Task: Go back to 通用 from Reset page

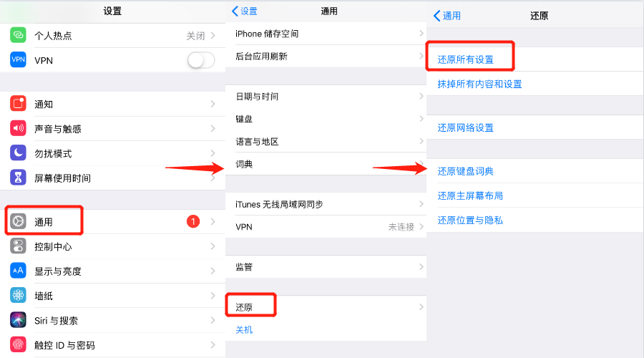Action: pyautogui.click(x=447, y=16)
